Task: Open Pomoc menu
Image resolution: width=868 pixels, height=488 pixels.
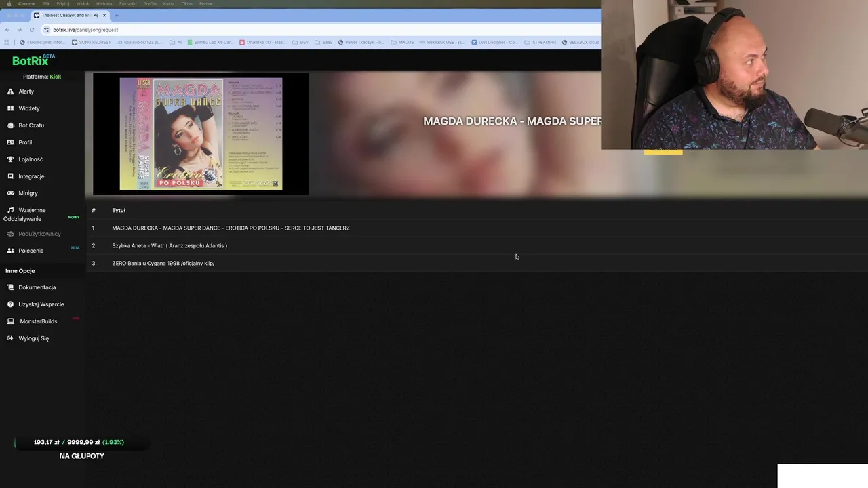Action: (206, 3)
